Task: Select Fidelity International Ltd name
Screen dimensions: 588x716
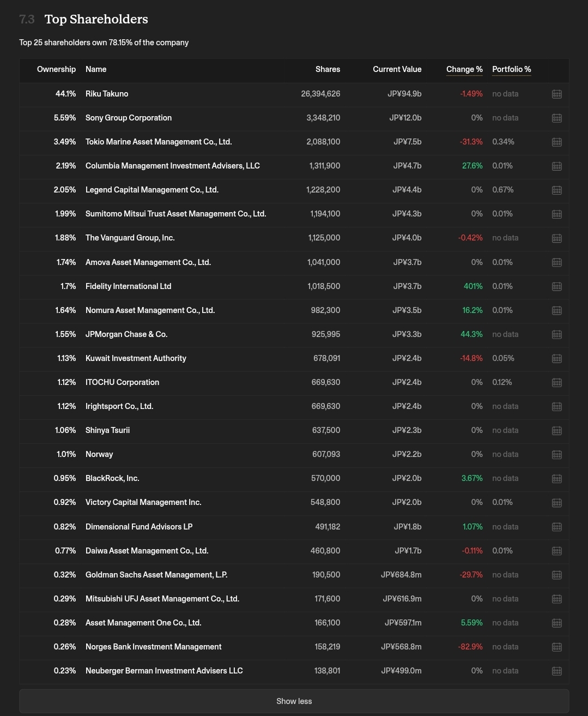Action: (x=129, y=286)
